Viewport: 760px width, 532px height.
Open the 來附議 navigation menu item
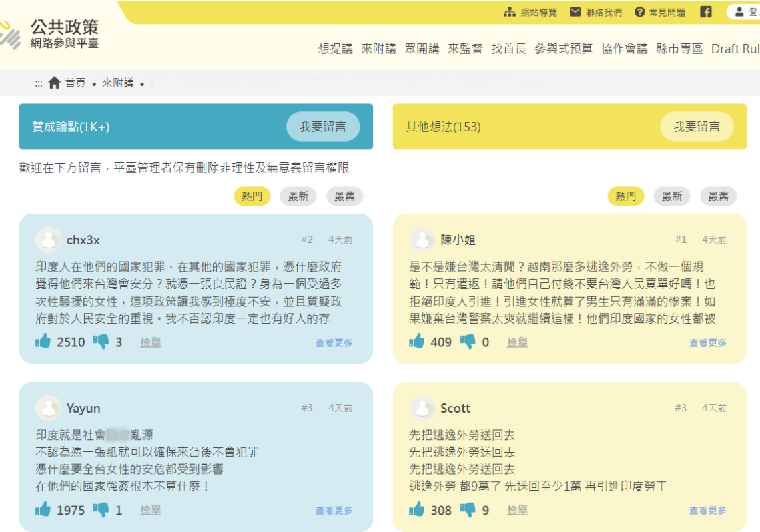click(378, 49)
